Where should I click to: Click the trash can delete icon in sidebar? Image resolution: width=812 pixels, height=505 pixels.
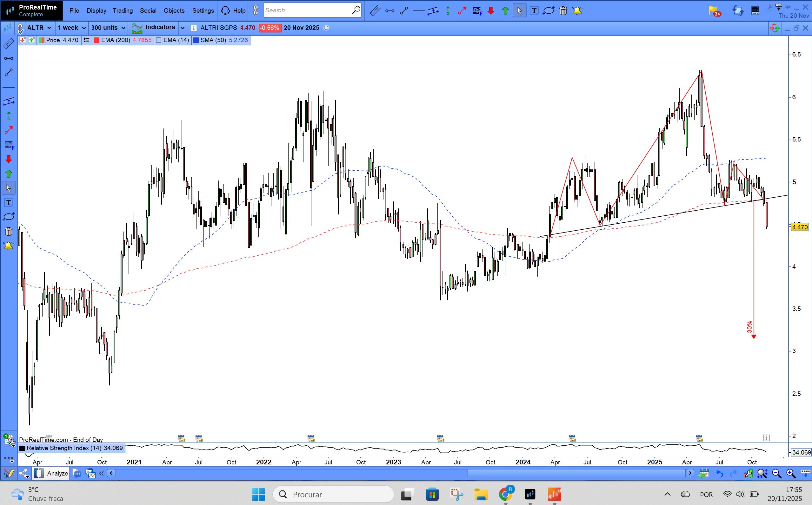click(x=9, y=231)
